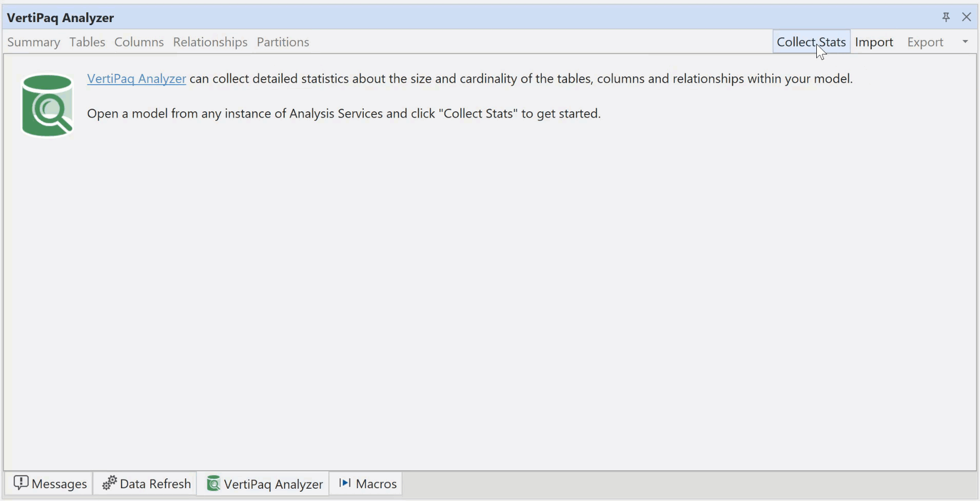The width and height of the screenshot is (980, 501).
Task: Pin the VertiPaq Analyzer panel
Action: pyautogui.click(x=946, y=17)
